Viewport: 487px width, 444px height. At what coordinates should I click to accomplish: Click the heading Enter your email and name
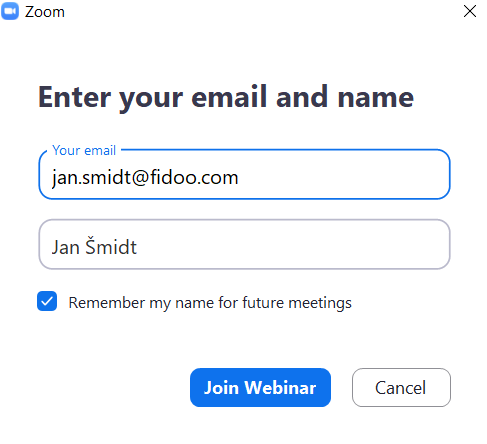226,97
